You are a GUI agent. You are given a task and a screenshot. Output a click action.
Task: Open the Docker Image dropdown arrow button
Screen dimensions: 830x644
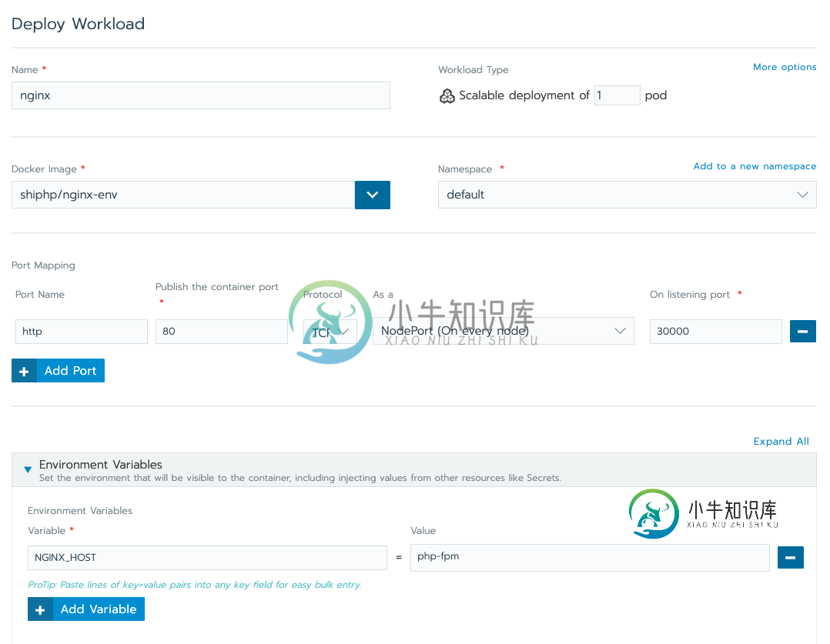tap(372, 195)
